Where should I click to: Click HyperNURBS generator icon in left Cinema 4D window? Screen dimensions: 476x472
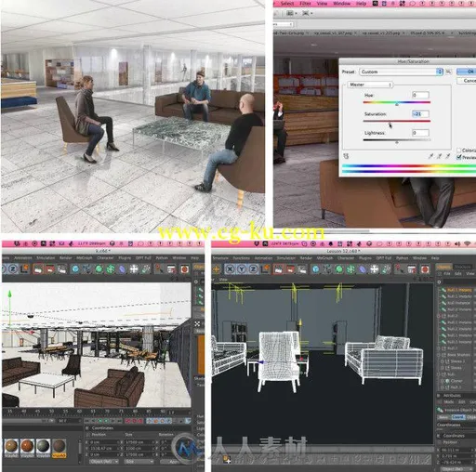point(99,269)
